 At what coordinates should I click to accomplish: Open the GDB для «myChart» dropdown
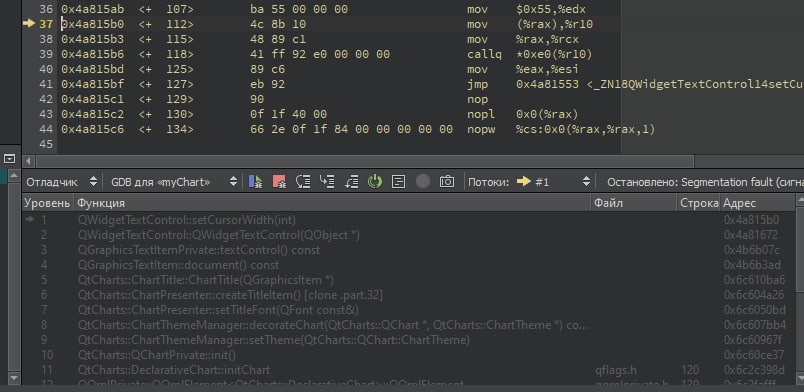pos(174,182)
